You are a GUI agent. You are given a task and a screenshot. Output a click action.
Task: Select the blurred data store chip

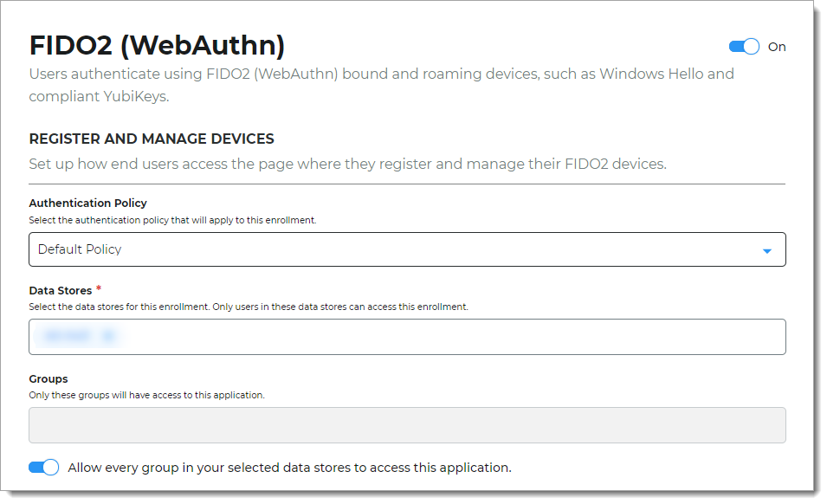(68, 337)
